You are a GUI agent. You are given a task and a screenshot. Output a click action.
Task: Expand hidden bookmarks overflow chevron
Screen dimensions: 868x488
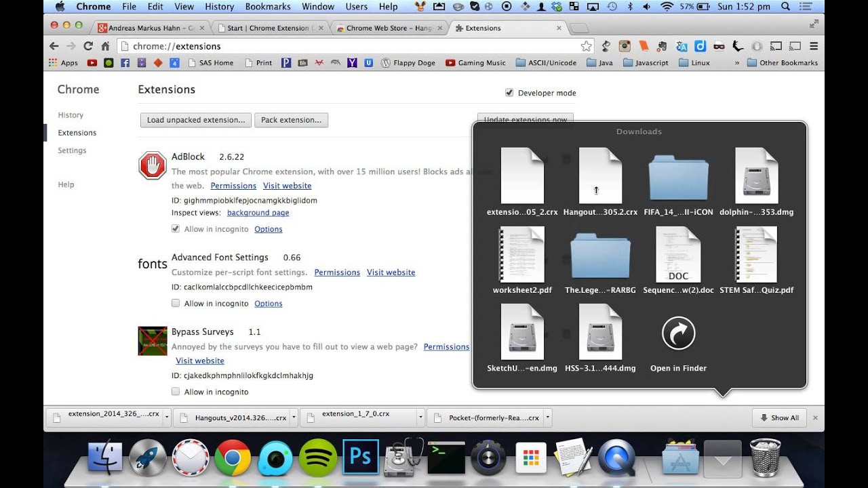(x=737, y=63)
